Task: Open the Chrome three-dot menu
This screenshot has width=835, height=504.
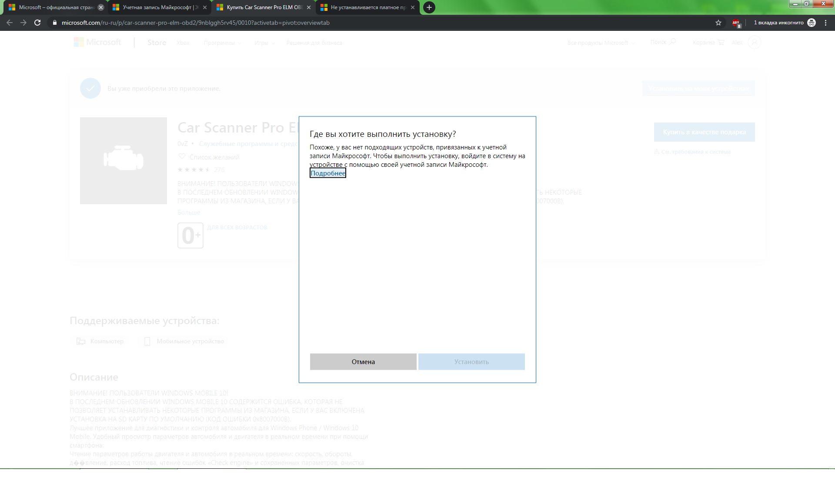Action: (825, 23)
